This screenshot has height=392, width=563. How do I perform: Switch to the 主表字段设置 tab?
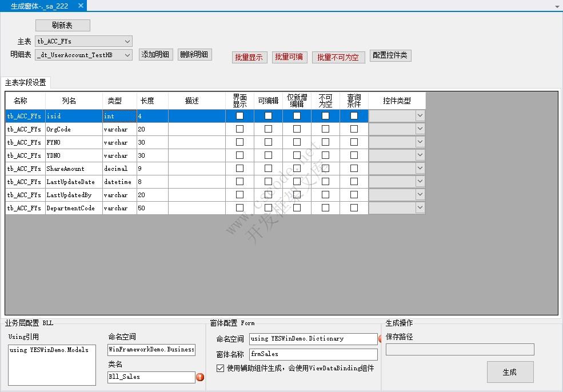tap(26, 83)
